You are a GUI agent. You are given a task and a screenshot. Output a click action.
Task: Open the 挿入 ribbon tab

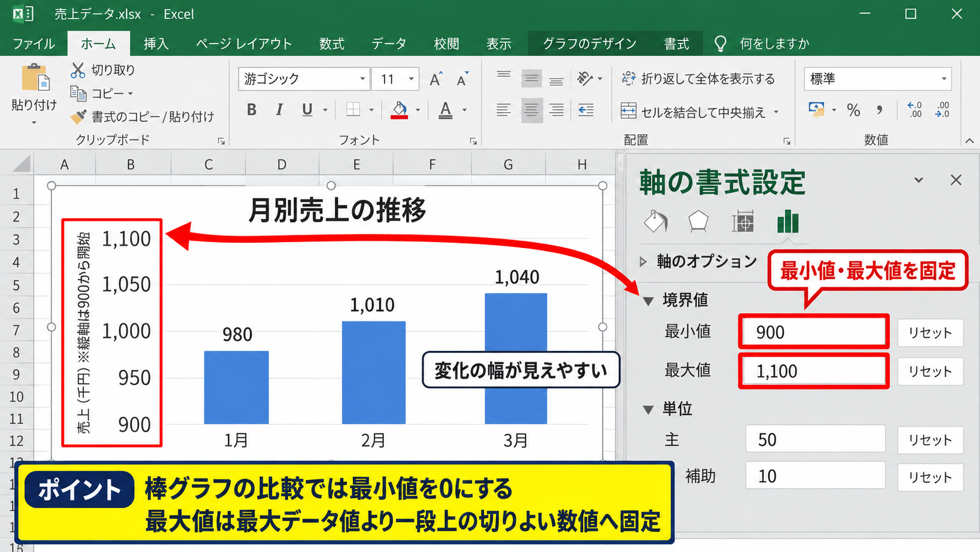(156, 43)
